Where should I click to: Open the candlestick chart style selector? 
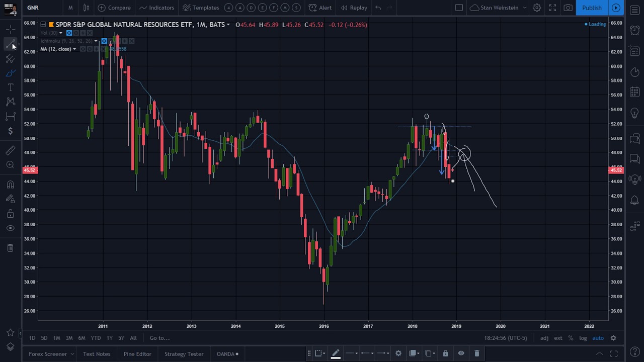87,8
